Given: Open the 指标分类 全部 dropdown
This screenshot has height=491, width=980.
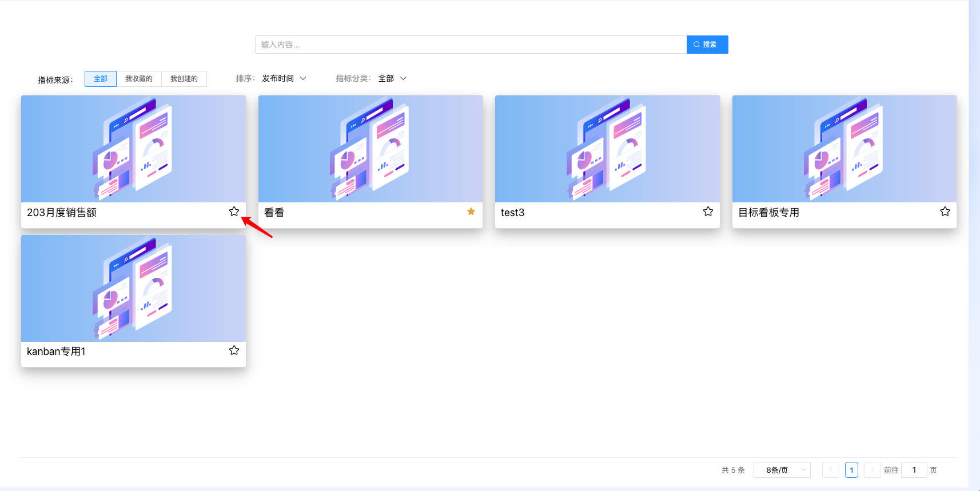Looking at the screenshot, I should pyautogui.click(x=392, y=78).
